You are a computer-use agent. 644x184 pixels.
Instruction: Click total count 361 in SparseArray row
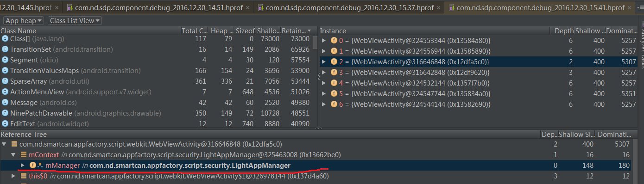point(201,81)
